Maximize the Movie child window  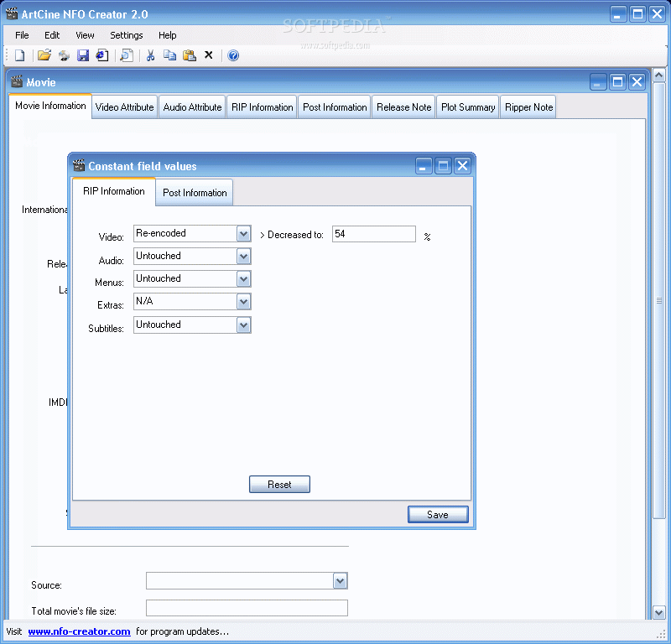click(x=617, y=81)
